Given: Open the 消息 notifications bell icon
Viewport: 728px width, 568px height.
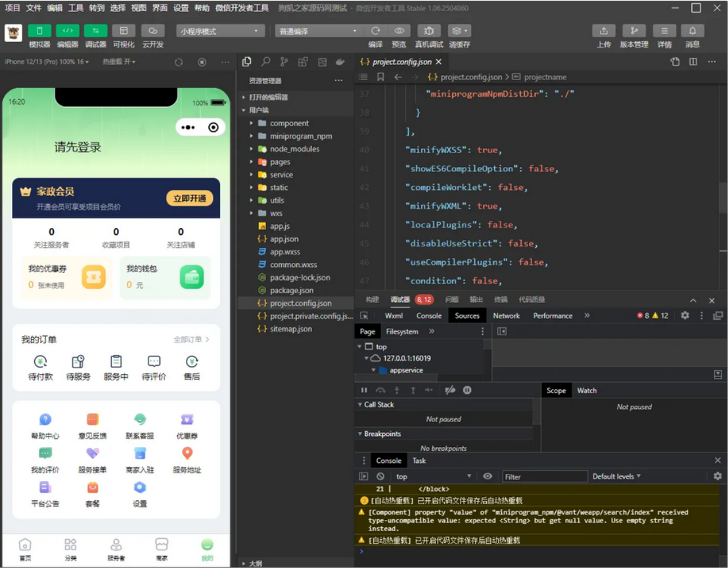Looking at the screenshot, I should tap(692, 30).
